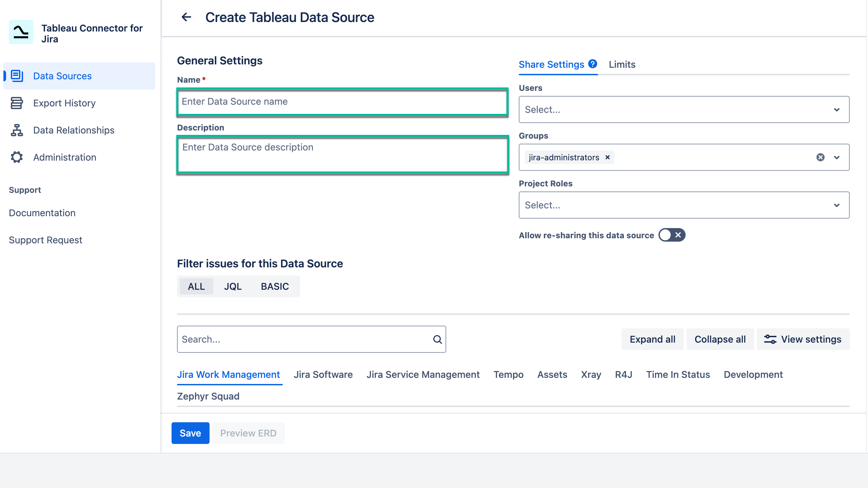Expand the Groups dropdown chevron

(837, 157)
